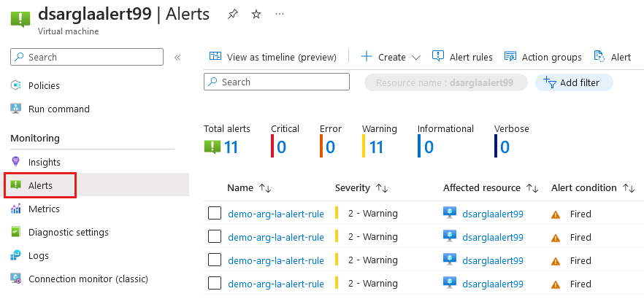Open dsarglaalert99 resource in the first row
The height and width of the screenshot is (299, 644).
[492, 214]
